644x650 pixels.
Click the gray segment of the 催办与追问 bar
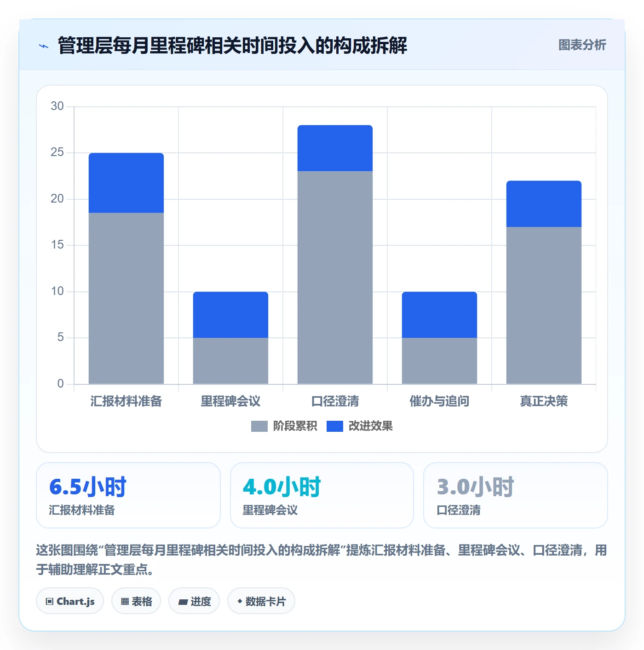pos(439,361)
